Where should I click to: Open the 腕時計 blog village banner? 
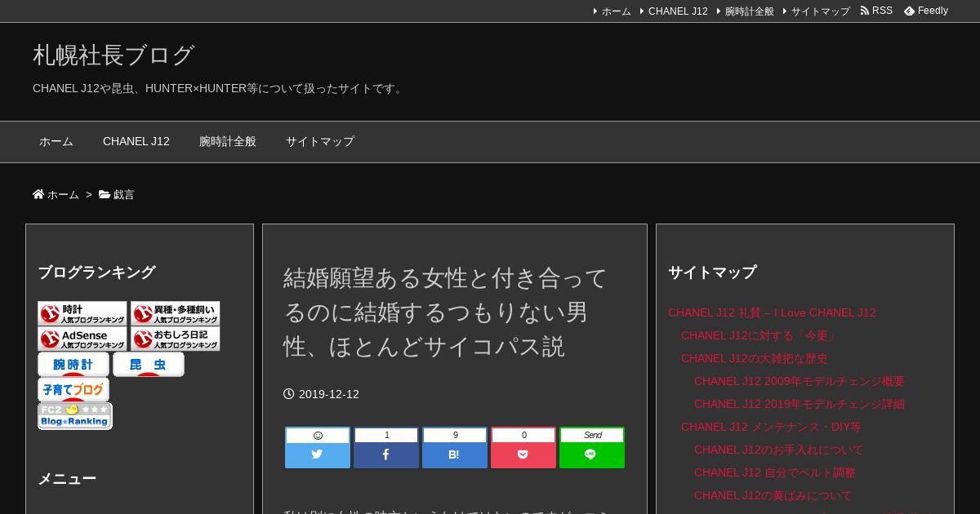tap(73, 365)
